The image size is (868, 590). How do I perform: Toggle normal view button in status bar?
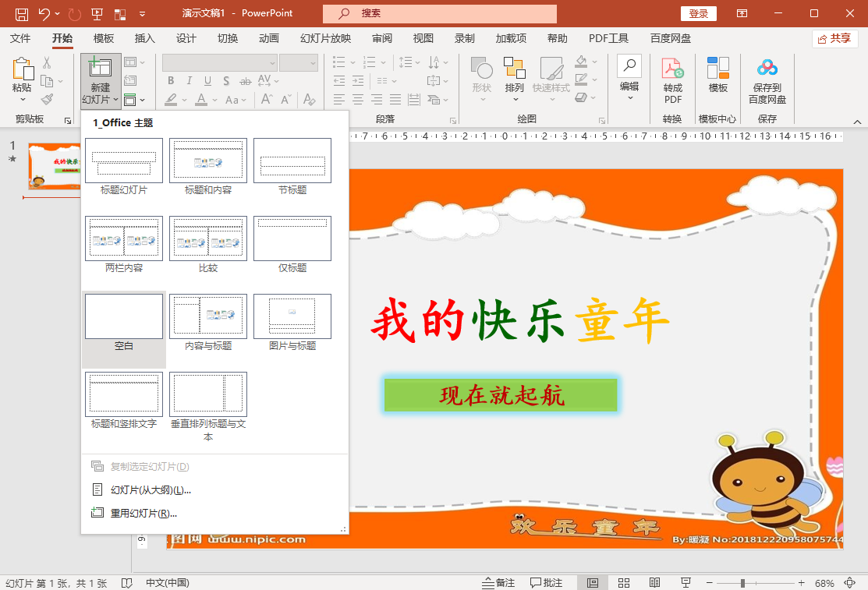click(x=593, y=583)
